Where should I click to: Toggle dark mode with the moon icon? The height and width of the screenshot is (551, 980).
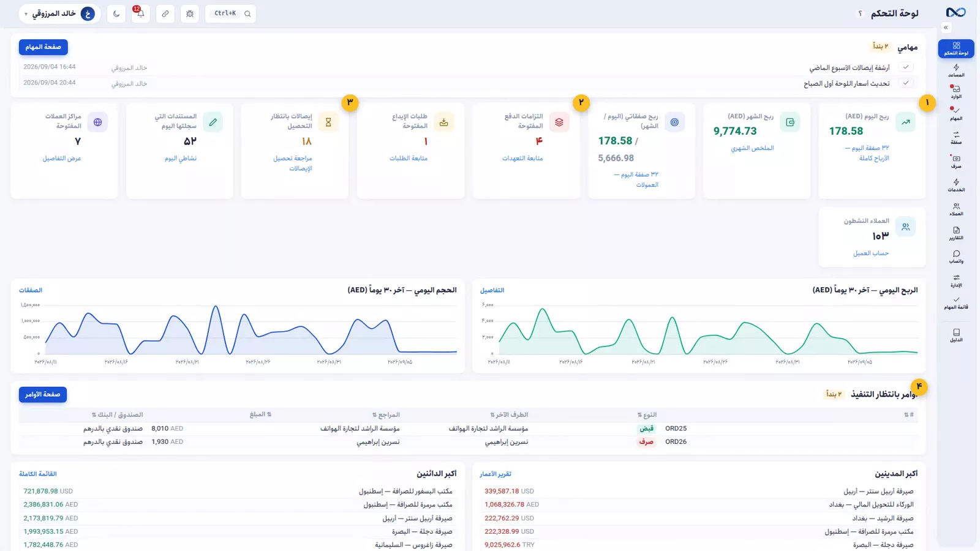[x=116, y=13]
